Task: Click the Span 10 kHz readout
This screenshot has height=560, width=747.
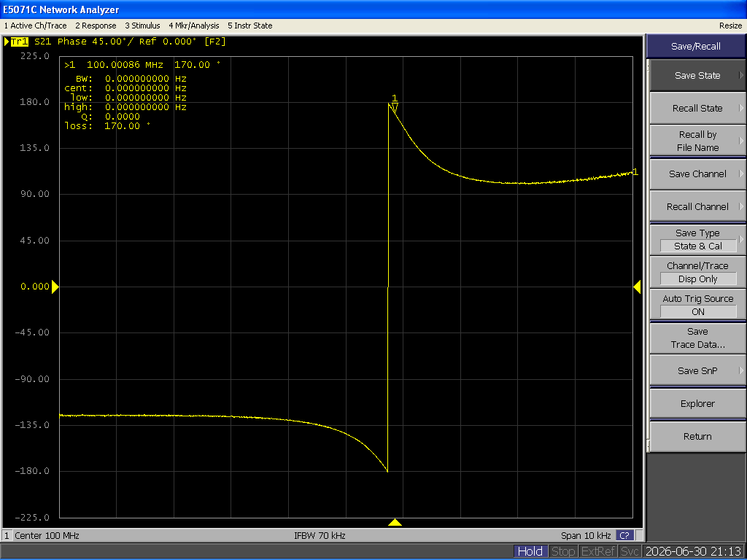Action: point(586,535)
